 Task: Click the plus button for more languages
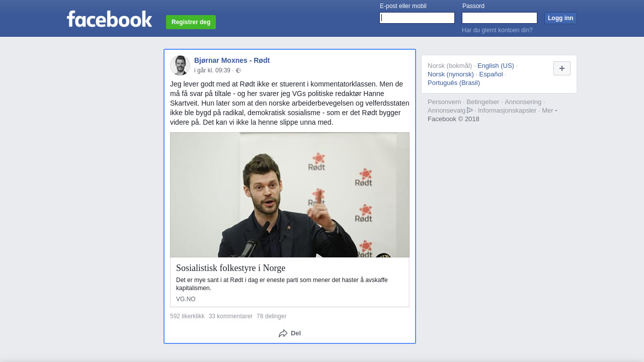(562, 68)
